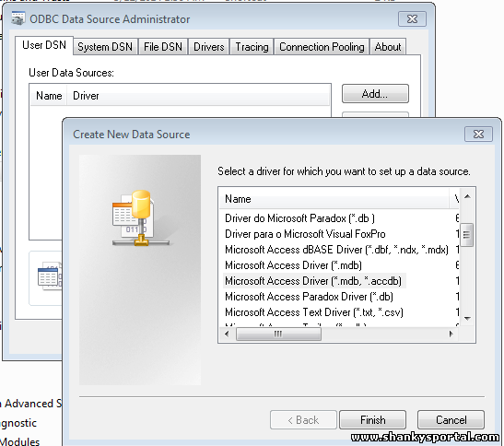The width and height of the screenshot is (504, 446).
Task: Click the database network icon in wizard panel
Action: (140, 218)
